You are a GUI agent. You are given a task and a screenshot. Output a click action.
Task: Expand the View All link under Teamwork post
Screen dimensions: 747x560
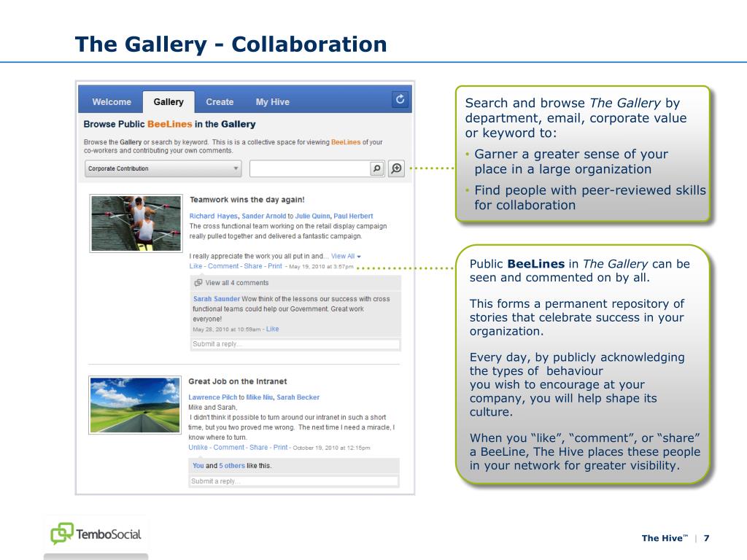[x=346, y=256]
